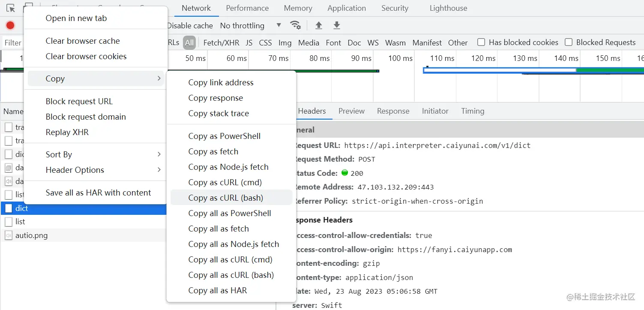Enable Has blocked cookies checkbox
Screen dimensions: 644x310
481,42
